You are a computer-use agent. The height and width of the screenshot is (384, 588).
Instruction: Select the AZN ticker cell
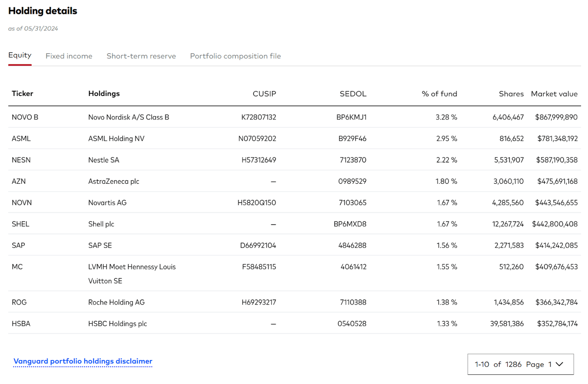pyautogui.click(x=19, y=181)
